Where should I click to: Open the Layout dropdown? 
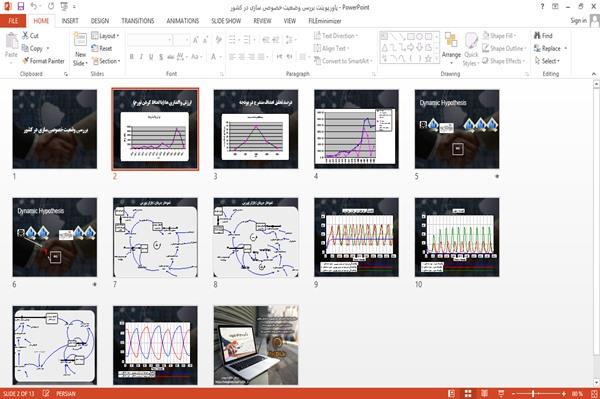pos(105,36)
